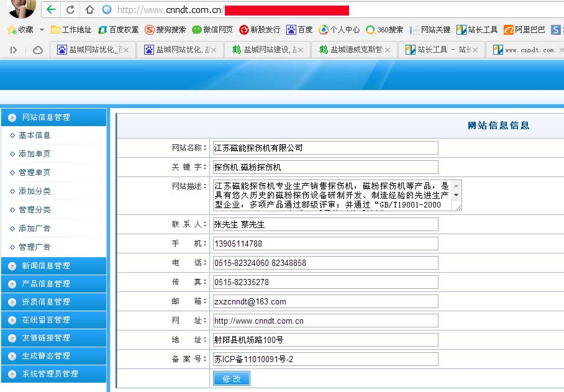
Task: Open the 添加广告 sidebar link
Action: (35, 229)
